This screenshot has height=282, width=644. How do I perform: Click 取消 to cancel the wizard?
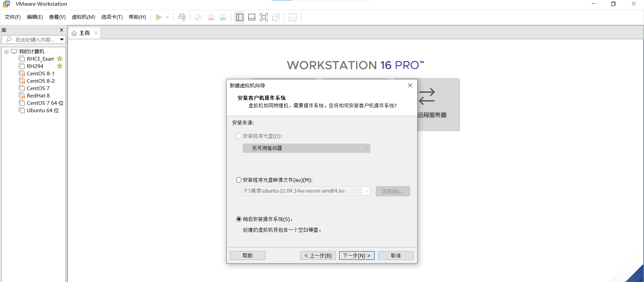(396, 256)
